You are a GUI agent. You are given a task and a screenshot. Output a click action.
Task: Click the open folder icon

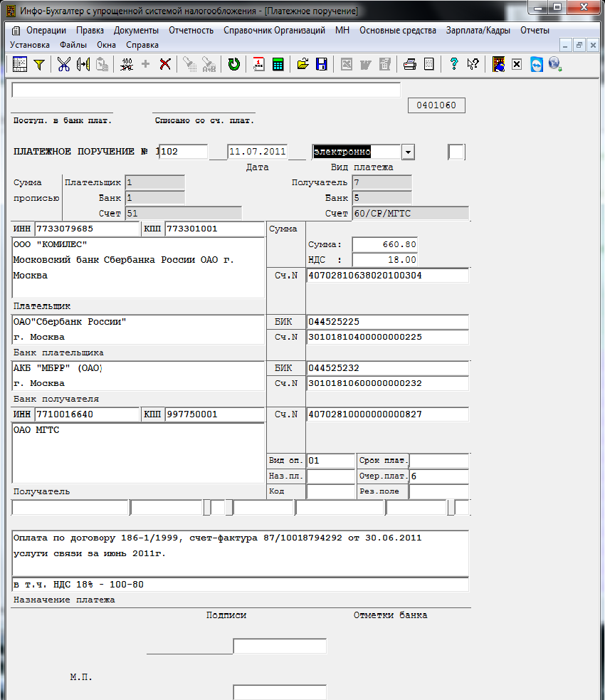[x=303, y=65]
